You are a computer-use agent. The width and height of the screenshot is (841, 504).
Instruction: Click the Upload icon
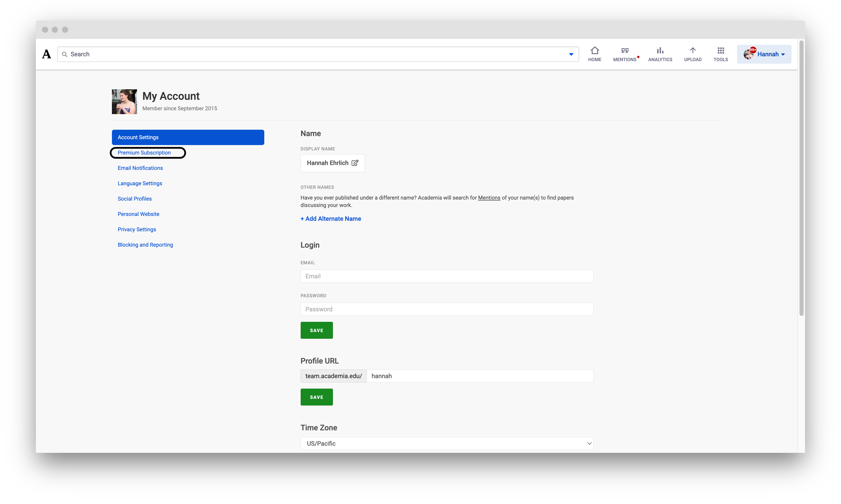tap(693, 54)
